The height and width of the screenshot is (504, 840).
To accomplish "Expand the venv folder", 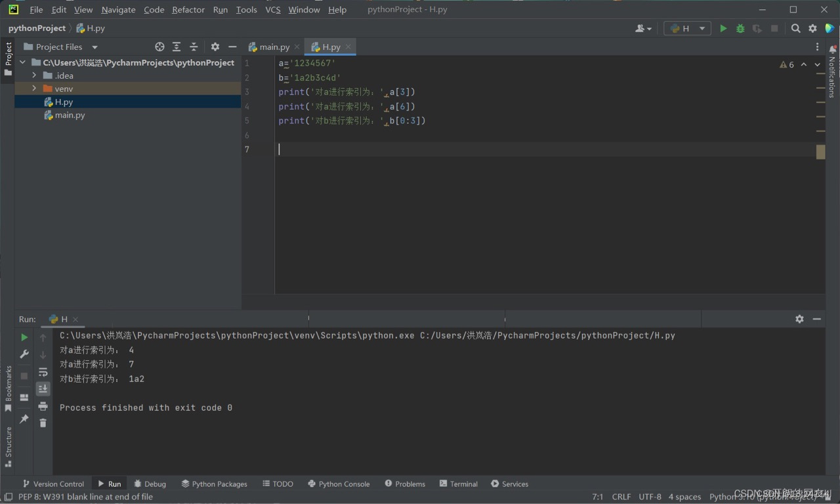I will (x=34, y=89).
